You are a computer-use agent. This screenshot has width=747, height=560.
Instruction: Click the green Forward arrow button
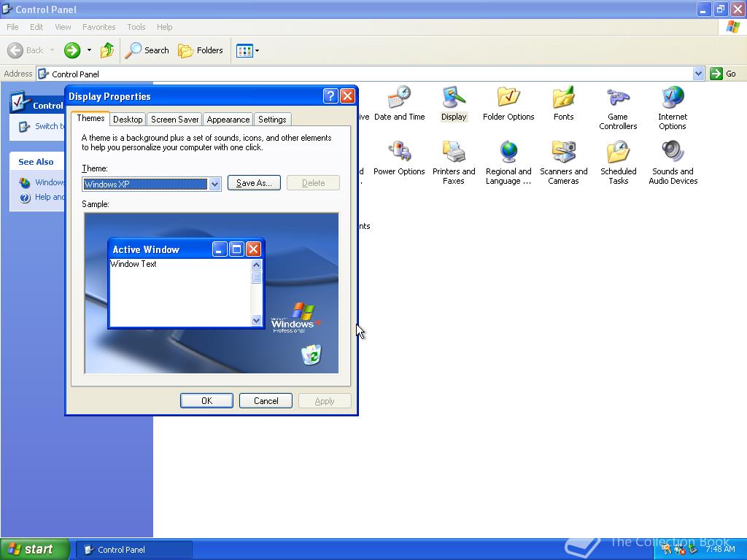(x=72, y=50)
